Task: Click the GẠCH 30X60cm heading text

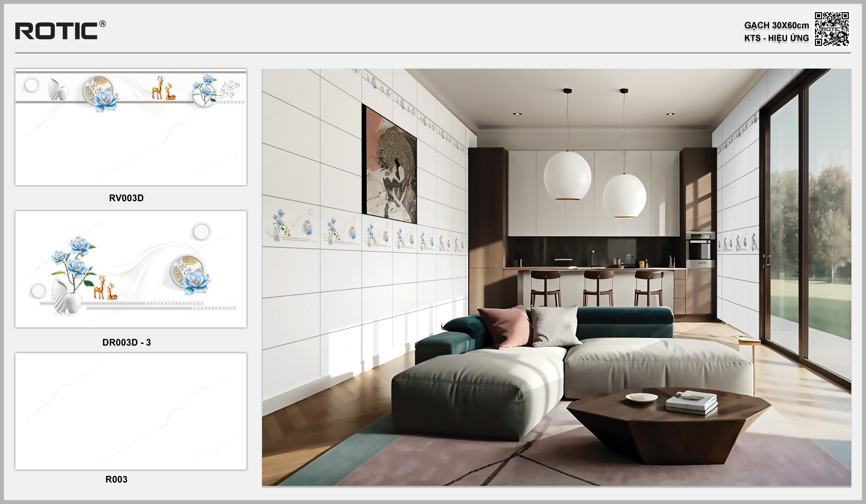Action: pos(776,25)
